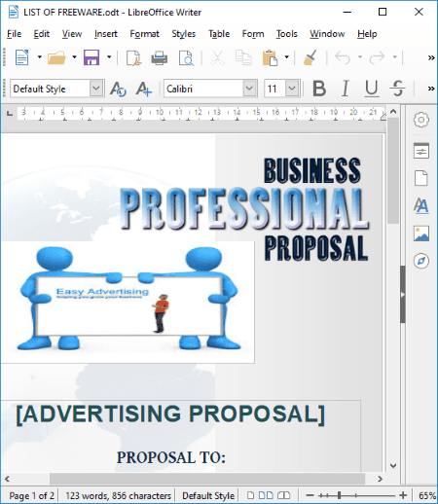
Task: Click the New Style from Selection icon
Action: pos(144,89)
